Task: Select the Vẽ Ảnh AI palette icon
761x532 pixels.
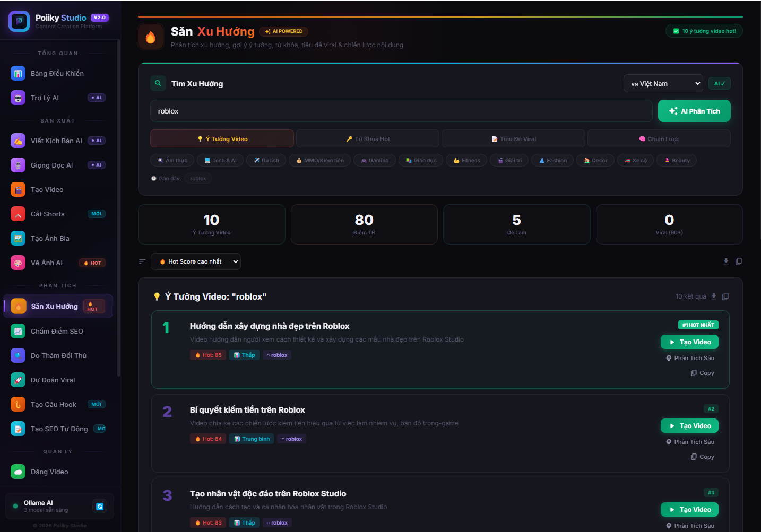Action: point(18,263)
